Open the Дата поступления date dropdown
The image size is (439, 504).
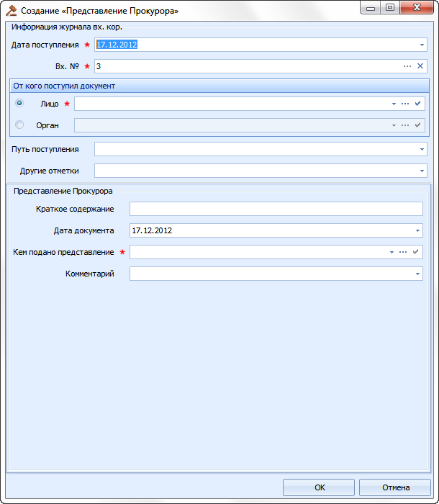point(422,45)
